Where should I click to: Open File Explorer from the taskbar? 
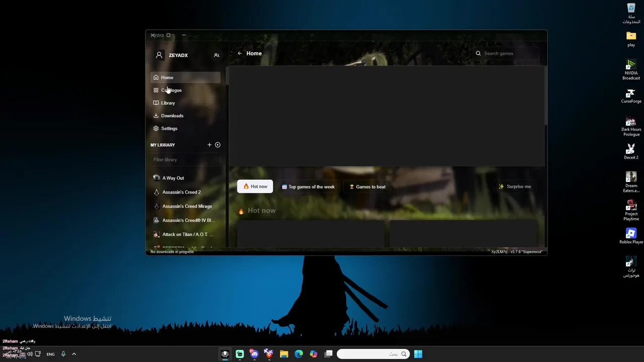click(x=284, y=354)
